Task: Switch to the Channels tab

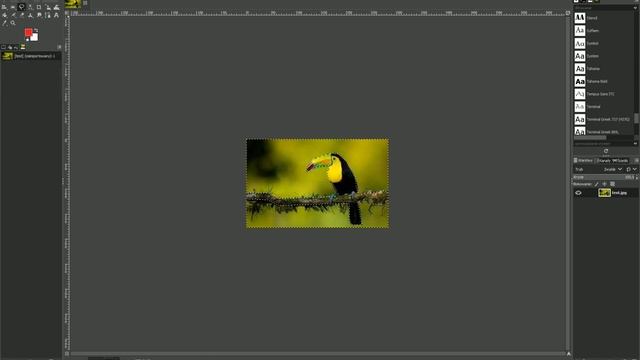Action: tap(603, 160)
